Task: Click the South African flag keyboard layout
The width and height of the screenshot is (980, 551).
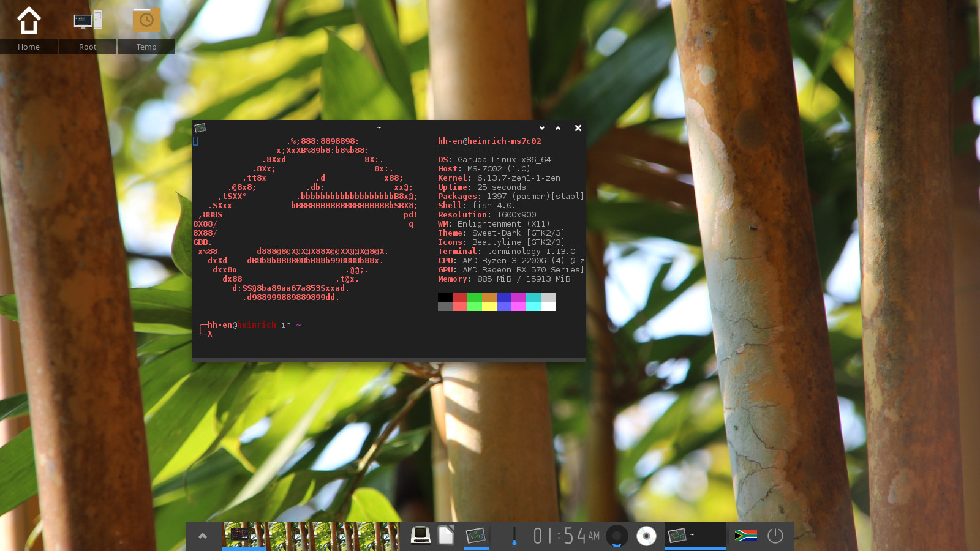Action: tap(745, 536)
